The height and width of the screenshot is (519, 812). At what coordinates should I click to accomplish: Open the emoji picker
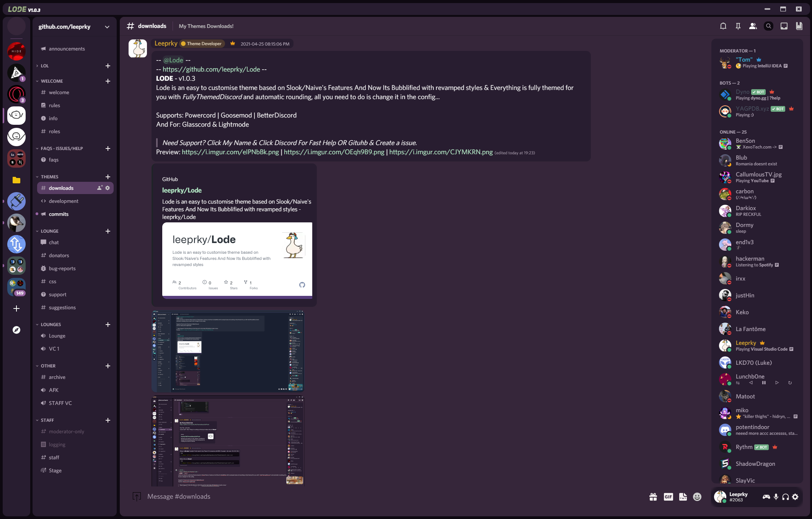point(697,497)
